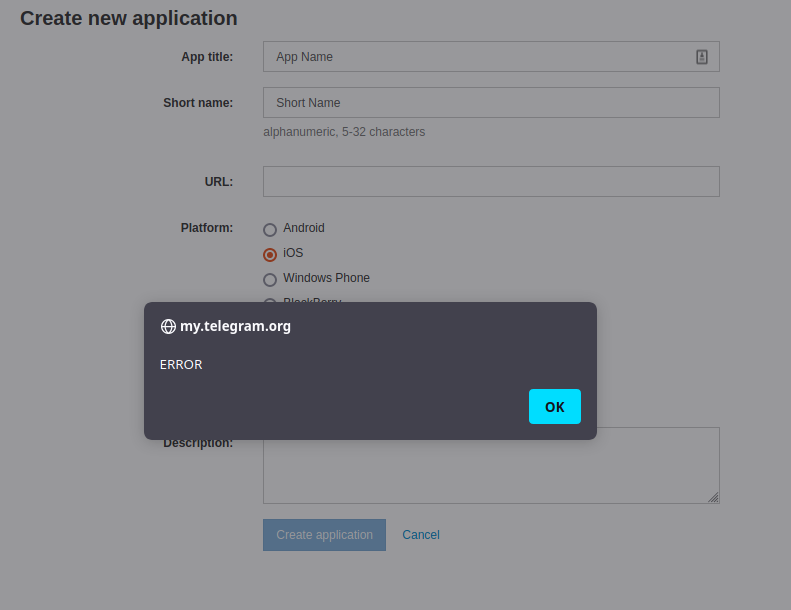Click the my.telegram.org dialog title
Screen dimensions: 791x610
tap(235, 326)
